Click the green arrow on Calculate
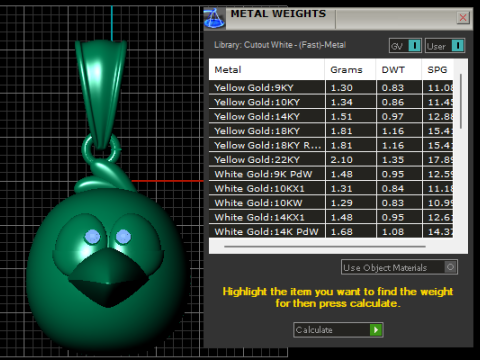The width and height of the screenshot is (480, 360). tap(376, 330)
